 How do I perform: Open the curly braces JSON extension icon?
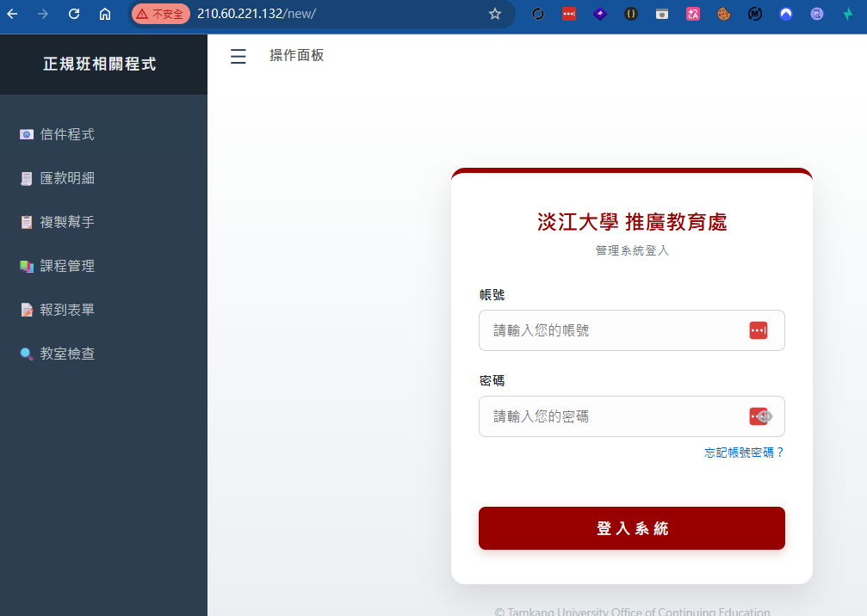pyautogui.click(x=631, y=14)
